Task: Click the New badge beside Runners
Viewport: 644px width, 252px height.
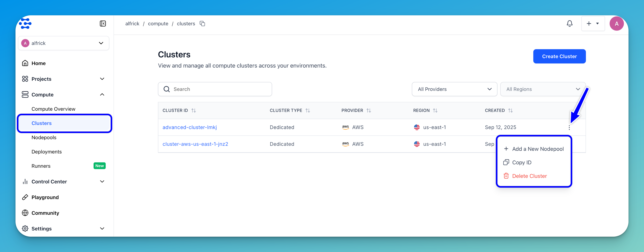Action: 100,166
